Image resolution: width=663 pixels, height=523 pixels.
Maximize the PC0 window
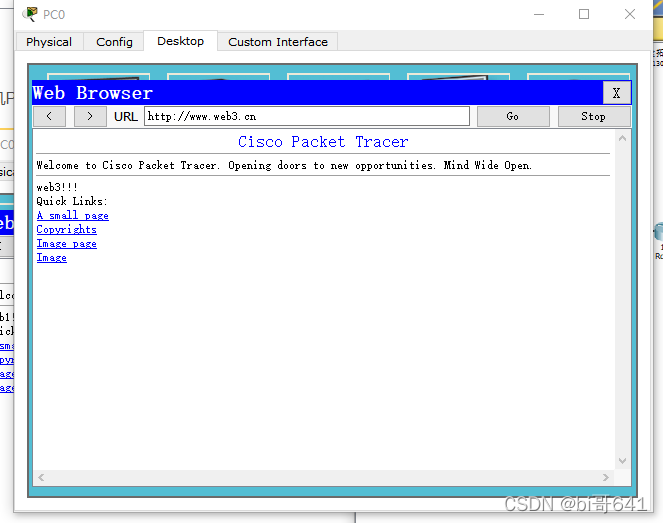(584, 14)
